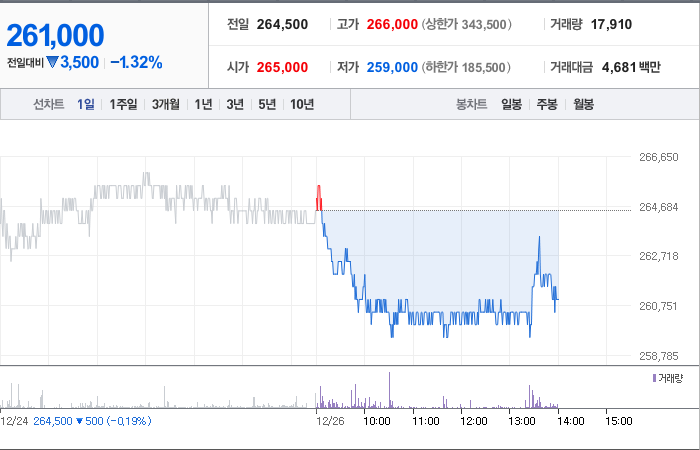The width and height of the screenshot is (700, 450).
Task: Click the 10:00 time axis label
Action: [x=377, y=421]
